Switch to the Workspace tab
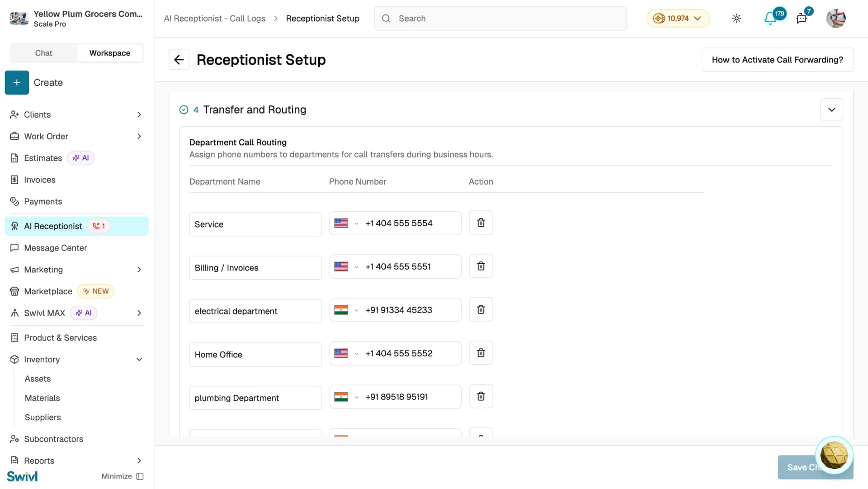 pos(110,53)
